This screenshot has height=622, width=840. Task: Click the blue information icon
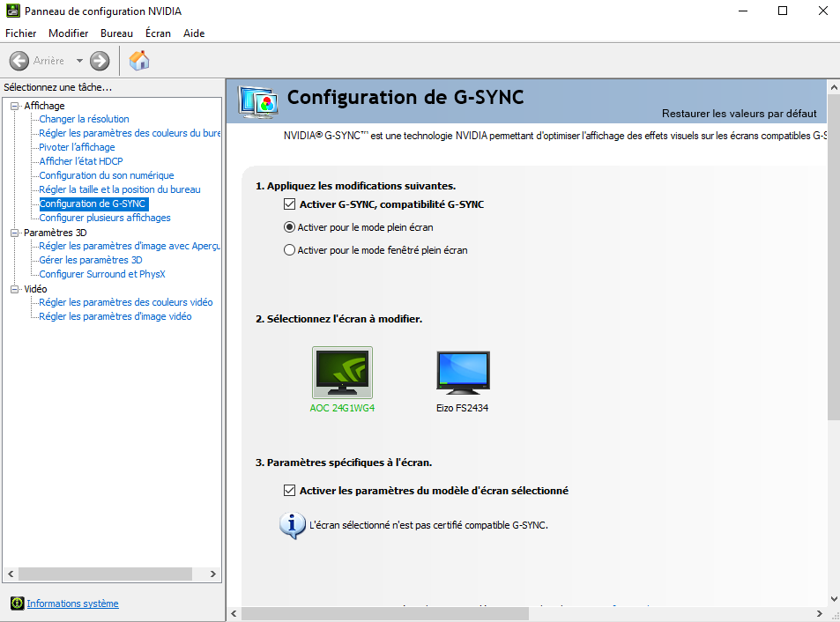tap(292, 525)
